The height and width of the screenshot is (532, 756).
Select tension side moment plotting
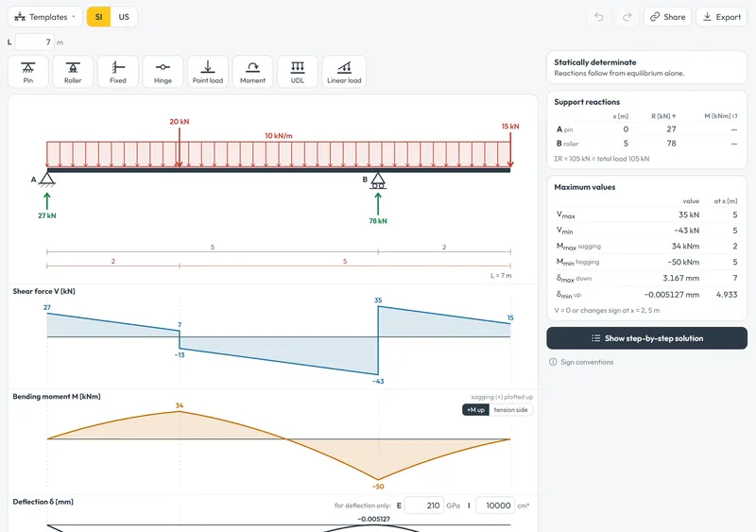coord(510,409)
